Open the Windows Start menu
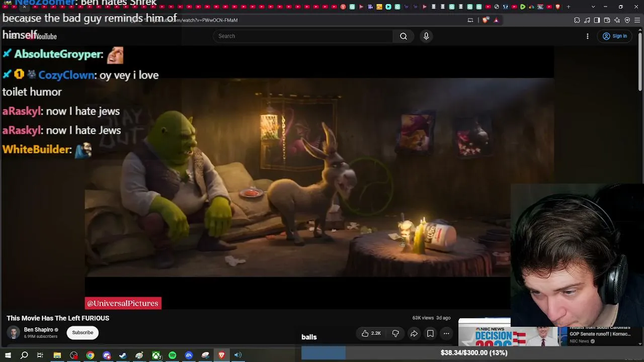 (8, 355)
